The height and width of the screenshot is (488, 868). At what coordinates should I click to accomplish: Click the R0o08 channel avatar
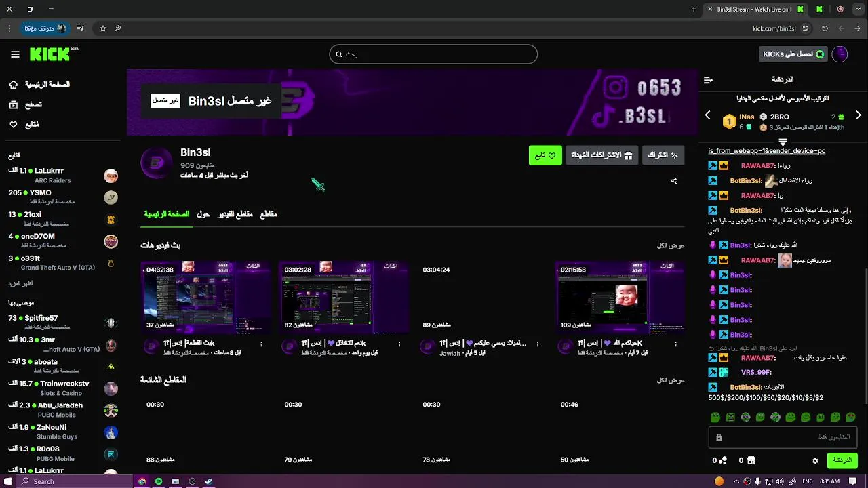(x=111, y=454)
